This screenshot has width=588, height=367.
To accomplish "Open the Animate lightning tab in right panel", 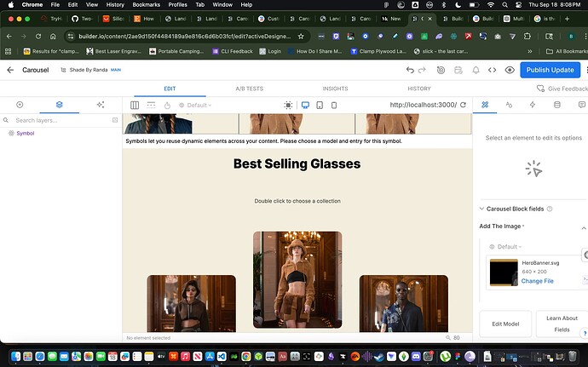I will point(533,105).
